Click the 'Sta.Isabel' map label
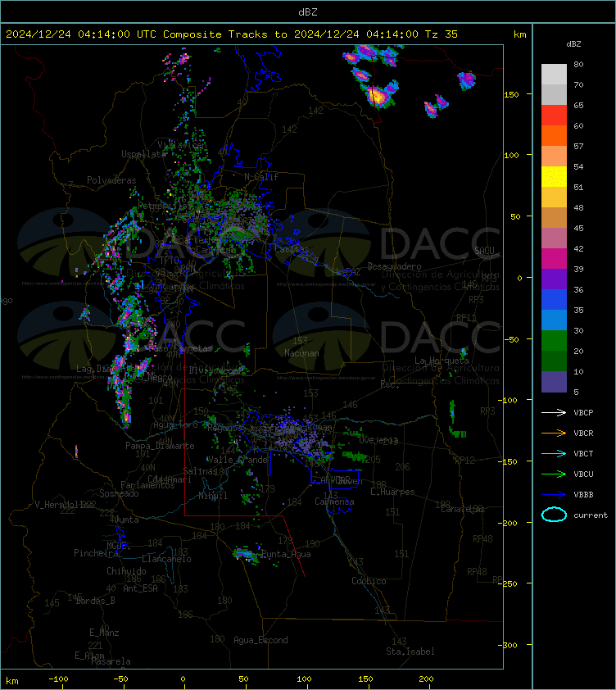Viewport: 616px width, 690px height. 410,651
